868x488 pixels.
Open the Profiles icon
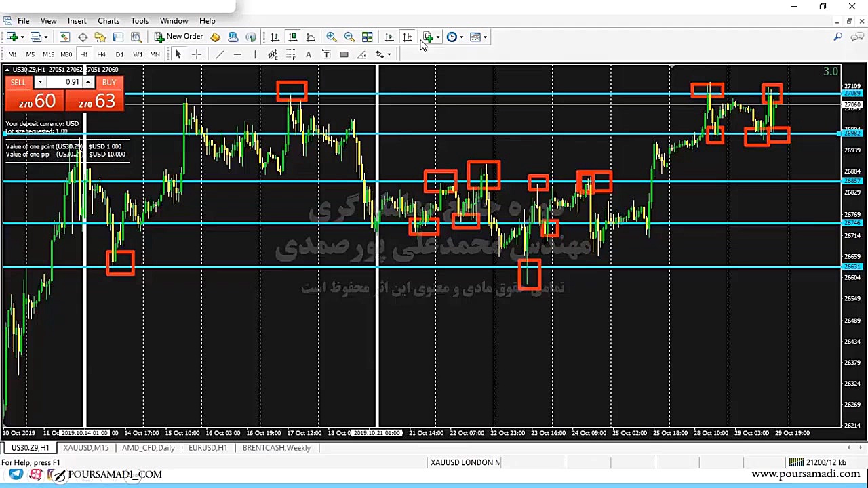[x=36, y=37]
